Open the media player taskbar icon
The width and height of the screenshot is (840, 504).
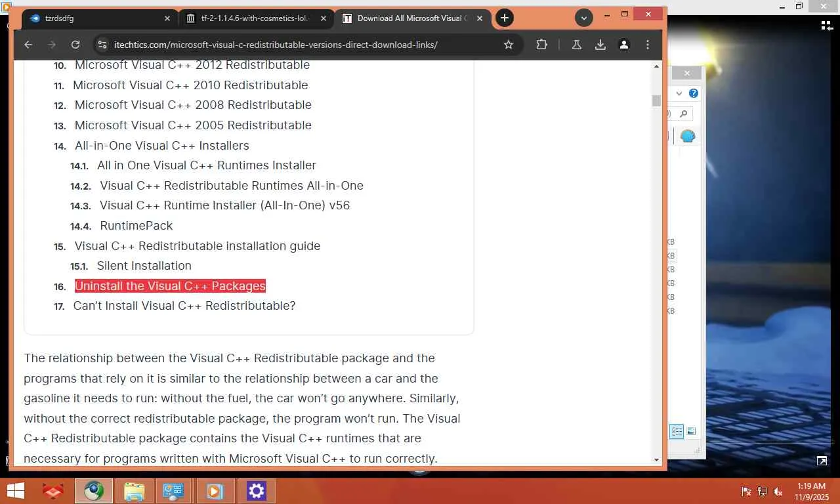tap(215, 491)
